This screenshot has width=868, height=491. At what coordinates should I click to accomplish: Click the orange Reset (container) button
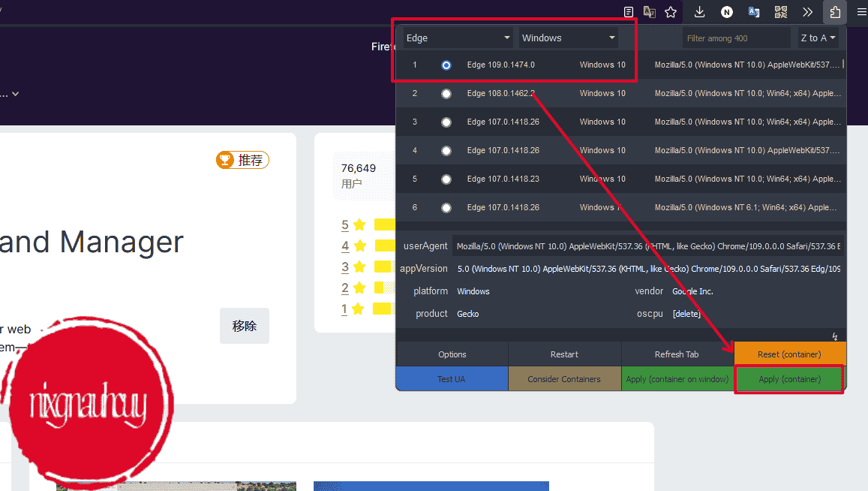coord(789,354)
